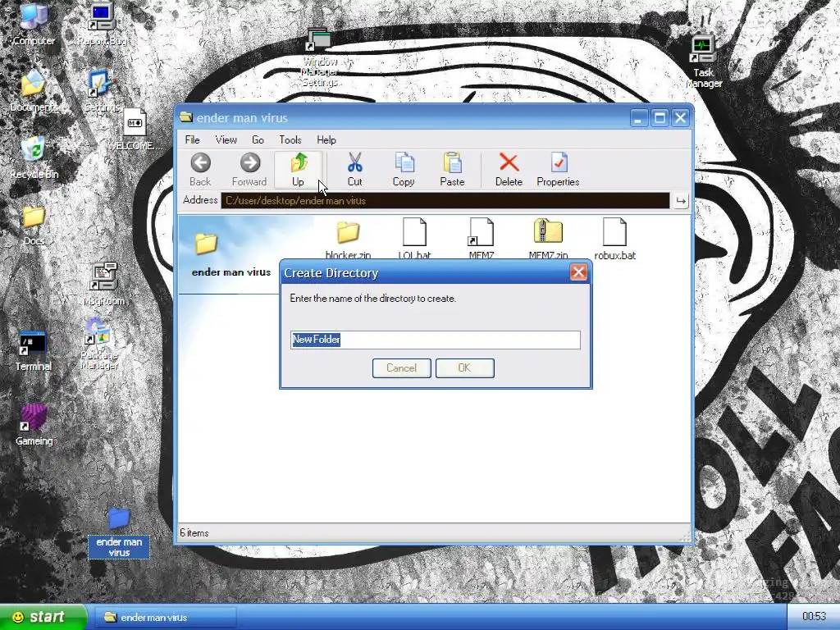Open Gameing desktop shortcut

[x=34, y=426]
